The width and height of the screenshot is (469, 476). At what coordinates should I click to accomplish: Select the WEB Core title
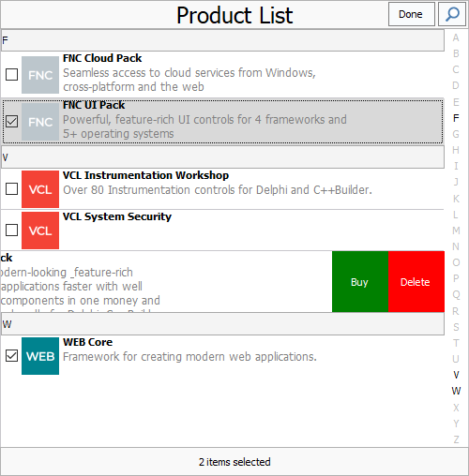pos(88,342)
